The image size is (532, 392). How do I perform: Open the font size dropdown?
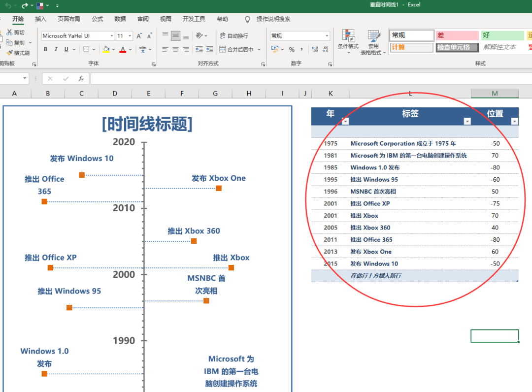coord(130,35)
